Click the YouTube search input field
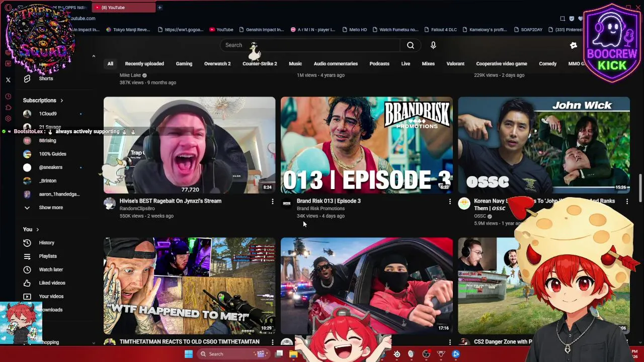 310,45
